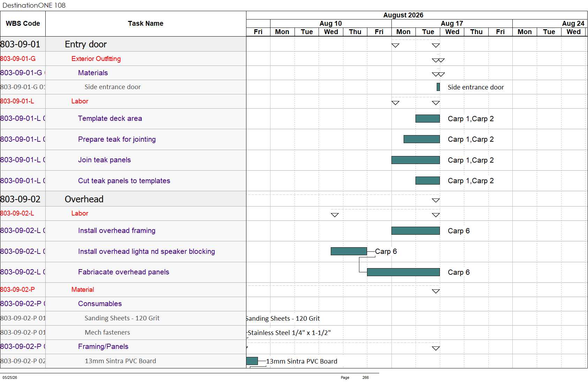Select the Aug 10 week header
The height and width of the screenshot is (382, 588).
pyautogui.click(x=331, y=23)
